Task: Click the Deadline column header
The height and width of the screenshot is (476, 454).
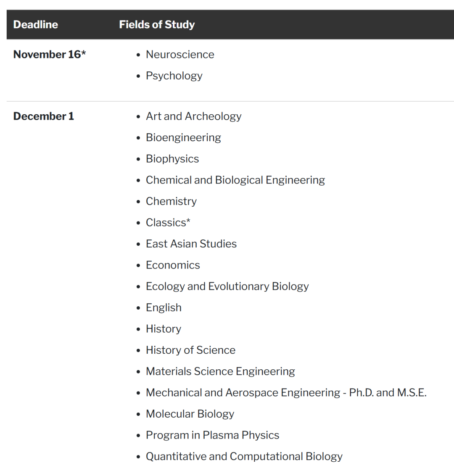Action: (36, 25)
